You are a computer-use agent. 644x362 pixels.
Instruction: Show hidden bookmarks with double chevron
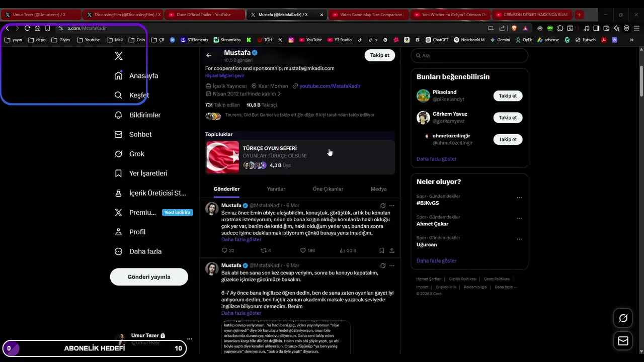[x=632, y=40]
